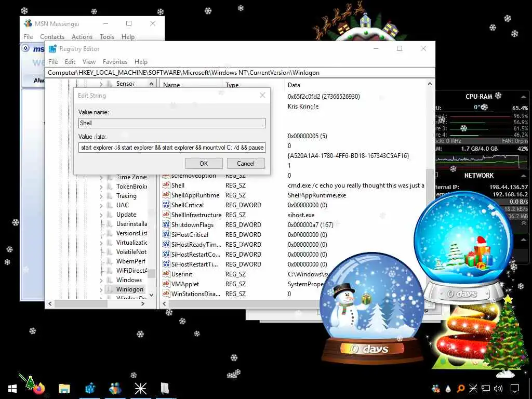Collapse the NETWORK gadget section
532x399 pixels.
524,176
